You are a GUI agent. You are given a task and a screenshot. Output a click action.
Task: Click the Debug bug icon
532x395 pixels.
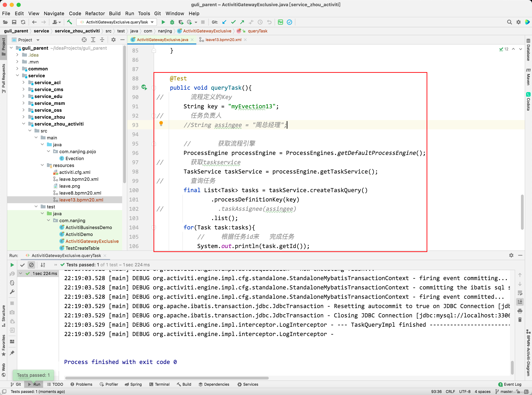(172, 22)
